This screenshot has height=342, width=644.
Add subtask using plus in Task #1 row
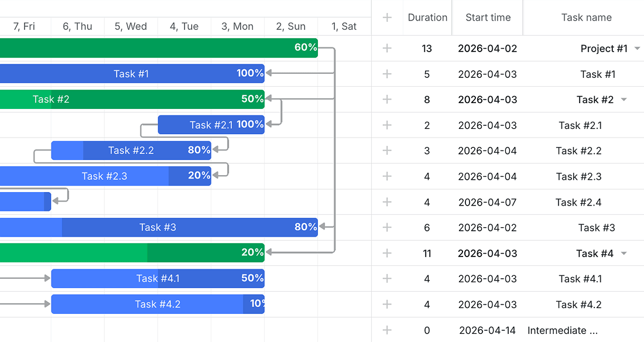tap(387, 74)
